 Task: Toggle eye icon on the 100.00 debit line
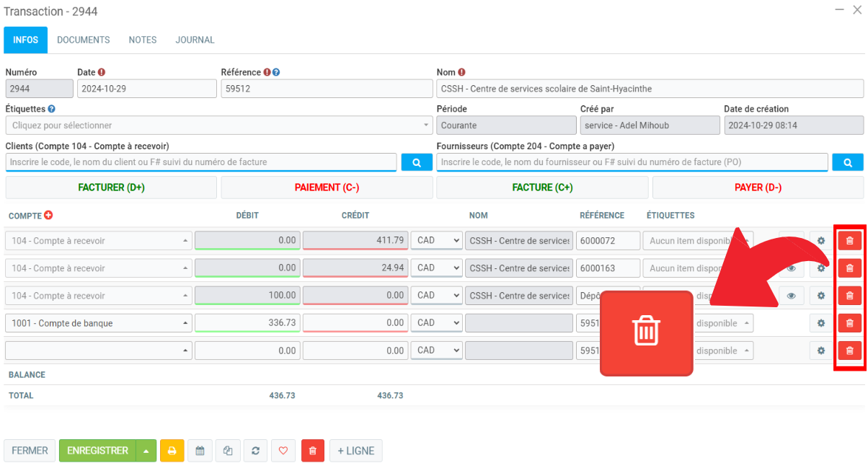pyautogui.click(x=791, y=296)
